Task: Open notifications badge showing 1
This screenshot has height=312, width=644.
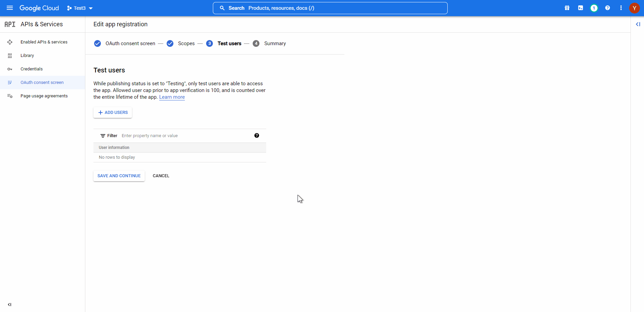Action: (594, 8)
